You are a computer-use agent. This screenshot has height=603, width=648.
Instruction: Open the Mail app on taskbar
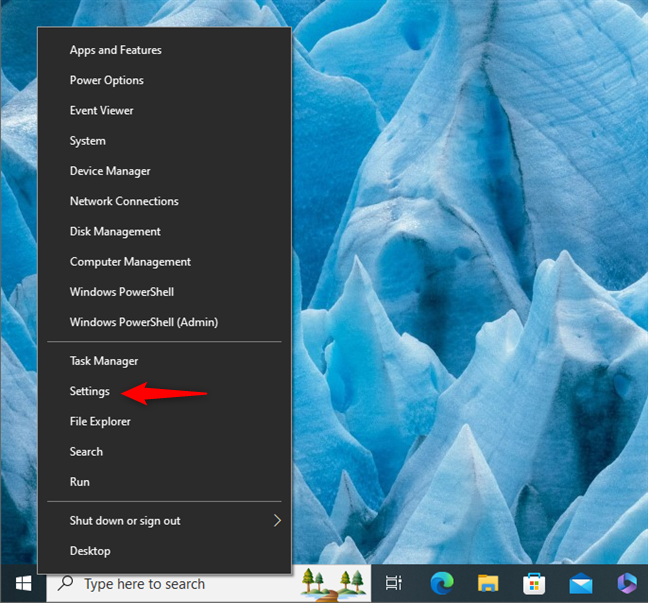[581, 584]
